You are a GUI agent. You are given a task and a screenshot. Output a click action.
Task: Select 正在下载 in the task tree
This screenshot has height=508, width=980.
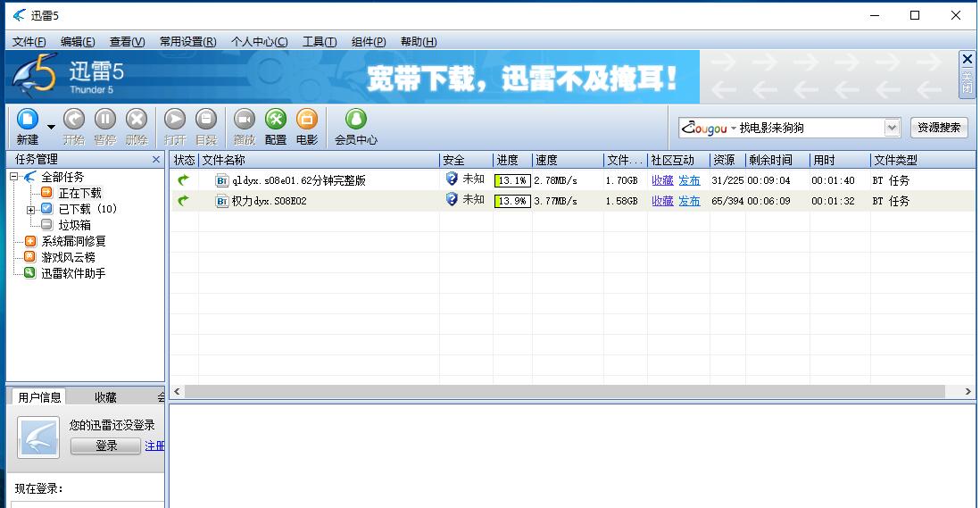[x=80, y=193]
